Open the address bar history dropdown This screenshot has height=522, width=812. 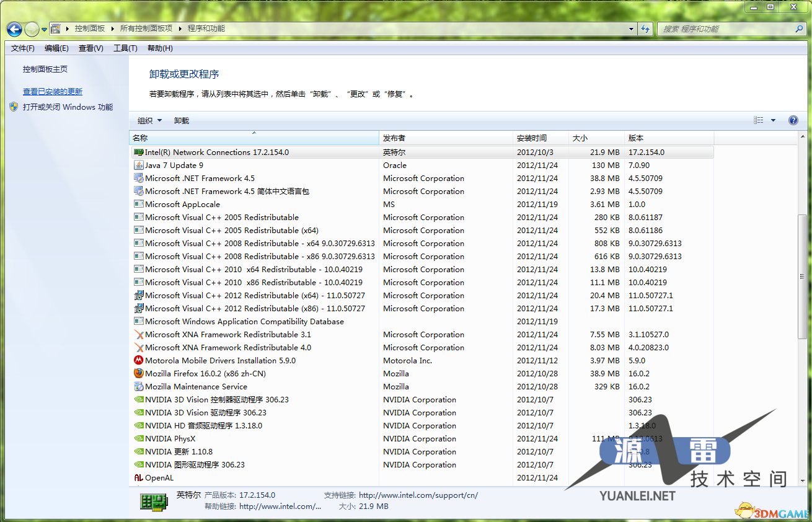point(632,29)
